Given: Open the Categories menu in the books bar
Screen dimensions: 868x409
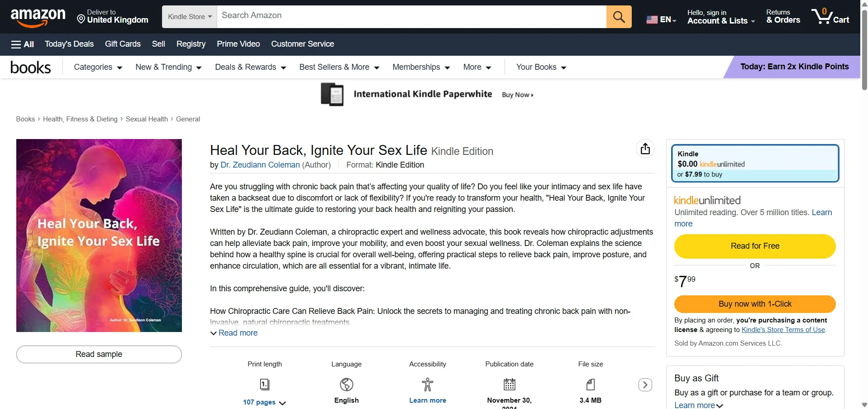Looking at the screenshot, I should [x=98, y=67].
